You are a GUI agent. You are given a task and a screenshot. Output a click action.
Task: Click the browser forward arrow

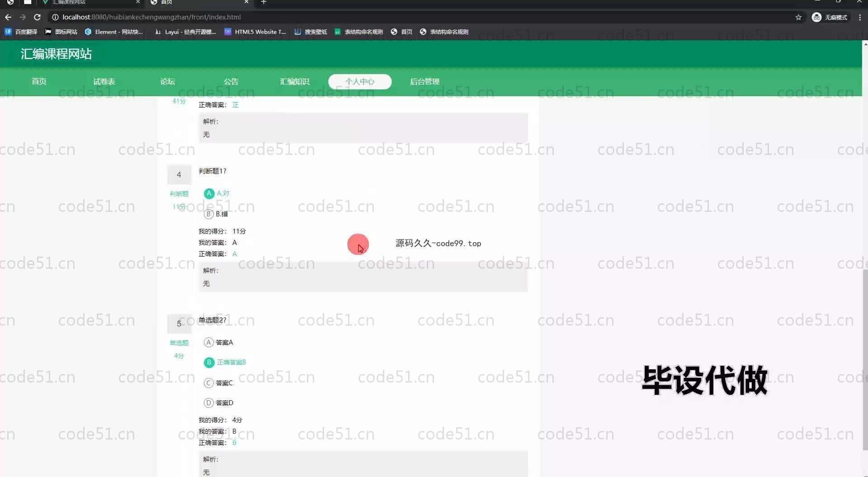[x=23, y=17]
